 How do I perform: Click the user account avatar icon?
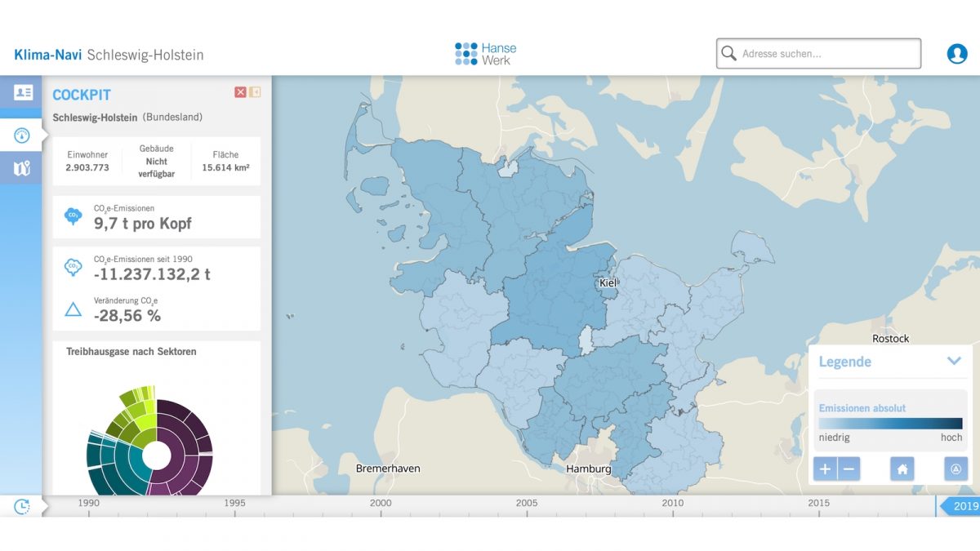point(956,54)
